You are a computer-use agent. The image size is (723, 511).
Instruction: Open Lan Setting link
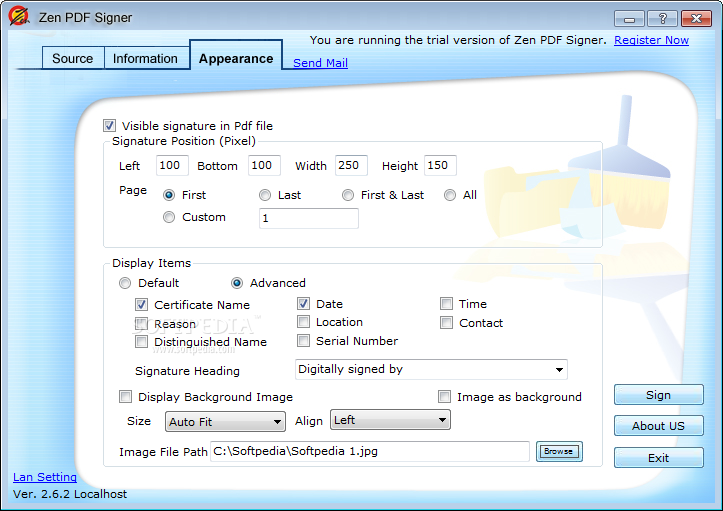pos(45,477)
